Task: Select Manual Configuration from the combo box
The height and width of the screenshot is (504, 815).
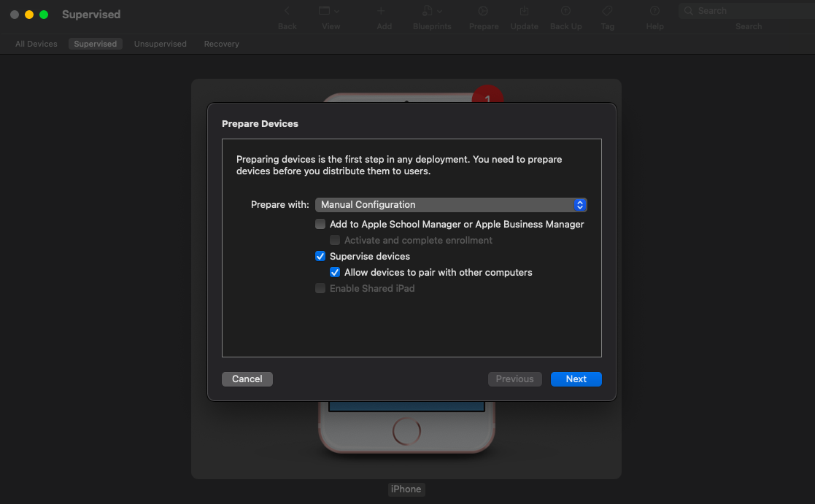Action: tap(450, 205)
